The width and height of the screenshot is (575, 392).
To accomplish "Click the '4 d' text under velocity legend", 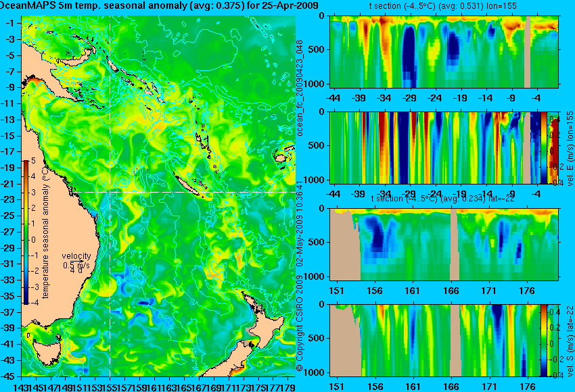I will (x=76, y=271).
